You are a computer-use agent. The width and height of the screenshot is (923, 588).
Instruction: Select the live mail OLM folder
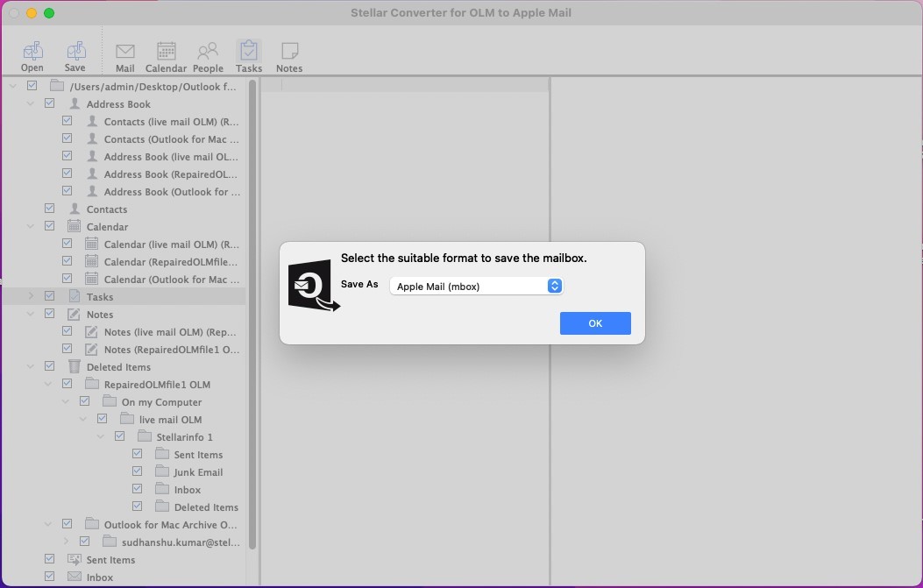coord(170,420)
